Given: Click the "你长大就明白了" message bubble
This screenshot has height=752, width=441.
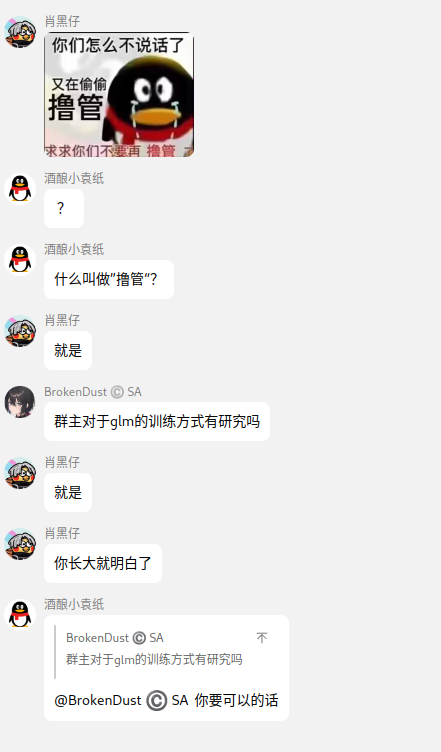Looking at the screenshot, I should (103, 563).
